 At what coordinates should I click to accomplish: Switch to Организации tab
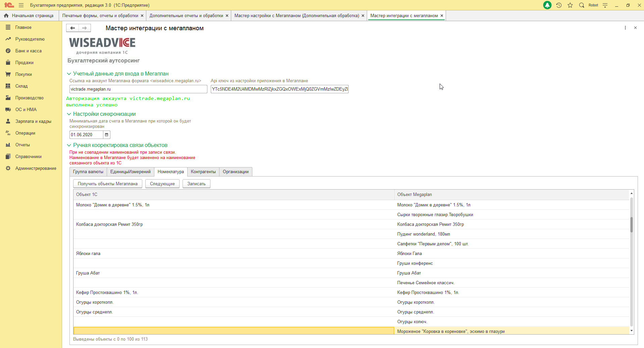click(236, 171)
